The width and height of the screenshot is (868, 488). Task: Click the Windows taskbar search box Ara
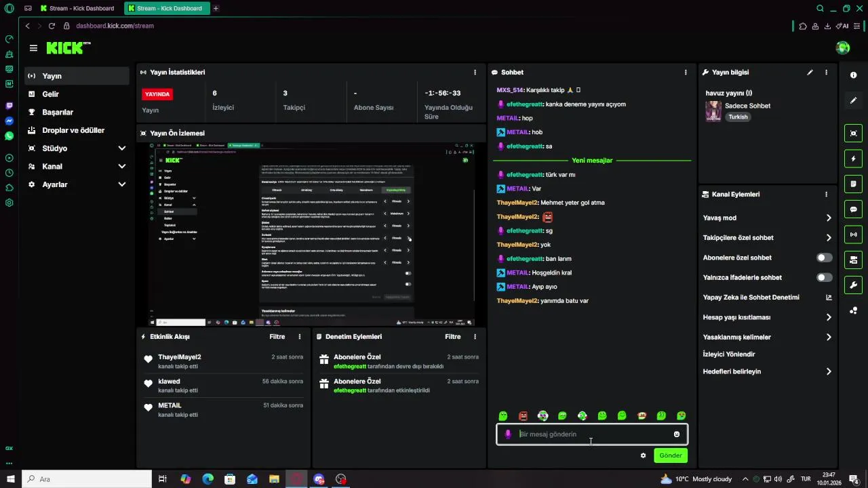pyautogui.click(x=87, y=479)
